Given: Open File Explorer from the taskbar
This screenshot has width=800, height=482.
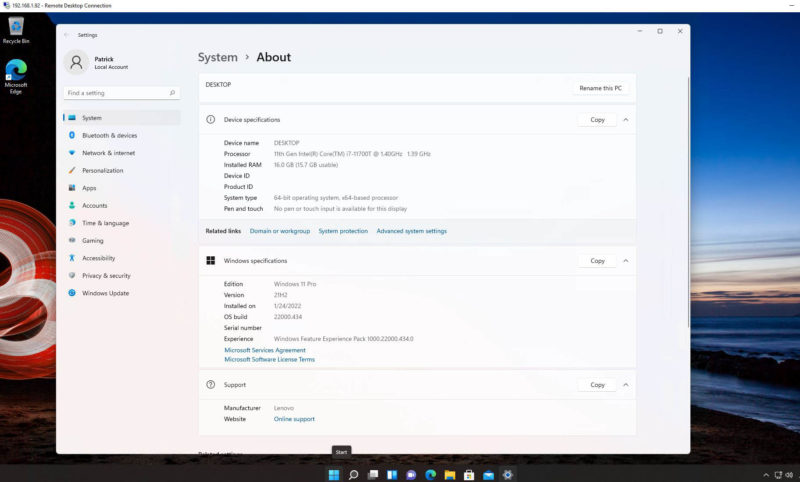Looking at the screenshot, I should (x=450, y=474).
